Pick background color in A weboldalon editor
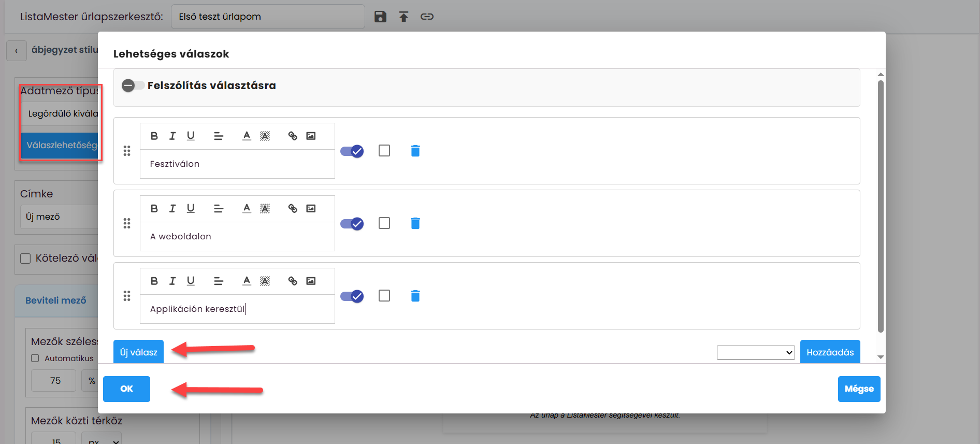Viewport: 980px width, 444px height. click(x=265, y=208)
